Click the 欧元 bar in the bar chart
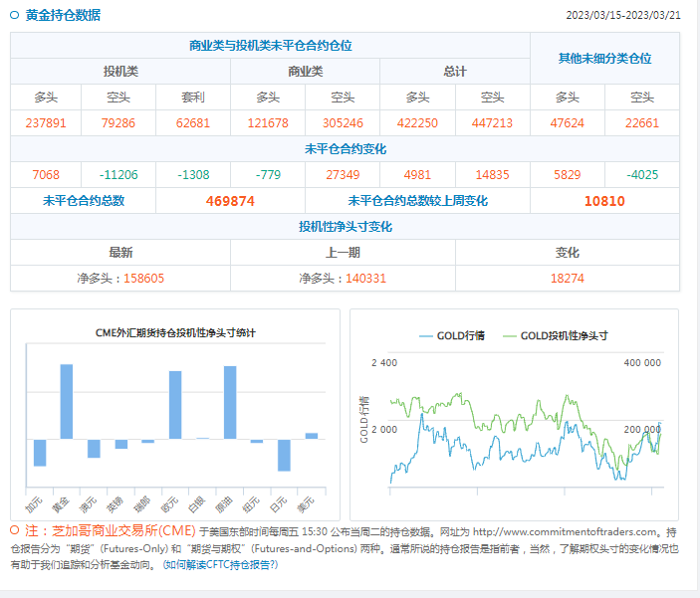This screenshot has height=598, width=700. (x=175, y=404)
